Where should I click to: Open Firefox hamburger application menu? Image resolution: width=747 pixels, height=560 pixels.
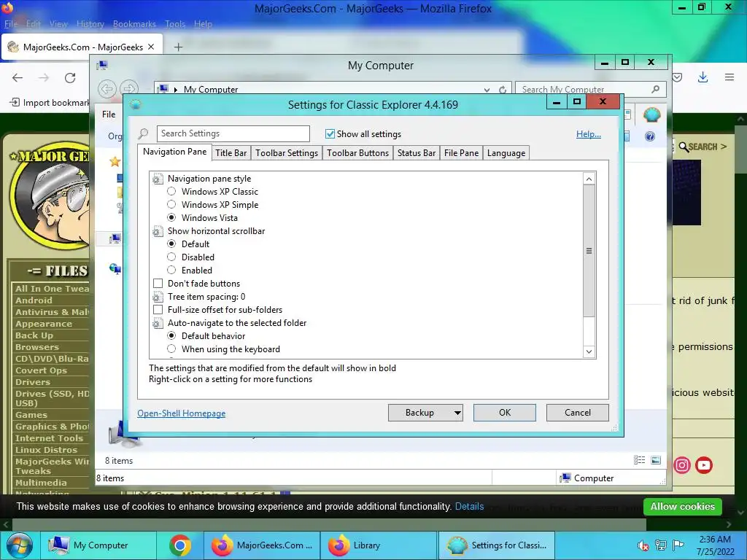[x=729, y=77]
